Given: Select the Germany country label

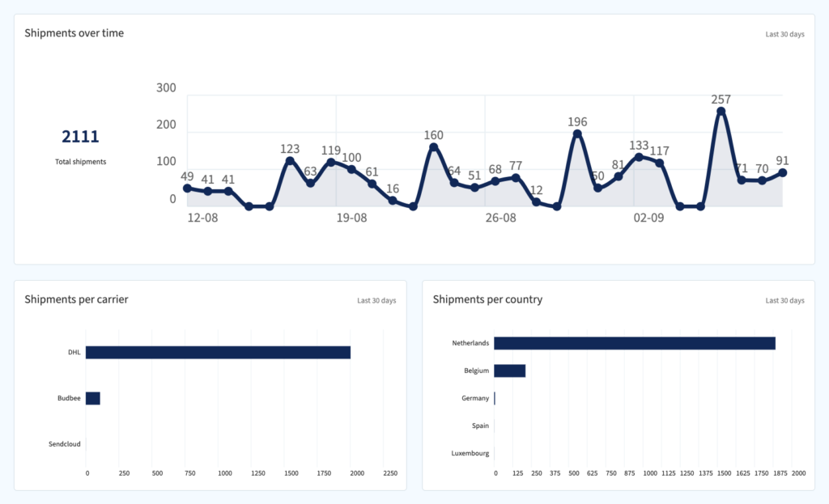Looking at the screenshot, I should tap(475, 398).
